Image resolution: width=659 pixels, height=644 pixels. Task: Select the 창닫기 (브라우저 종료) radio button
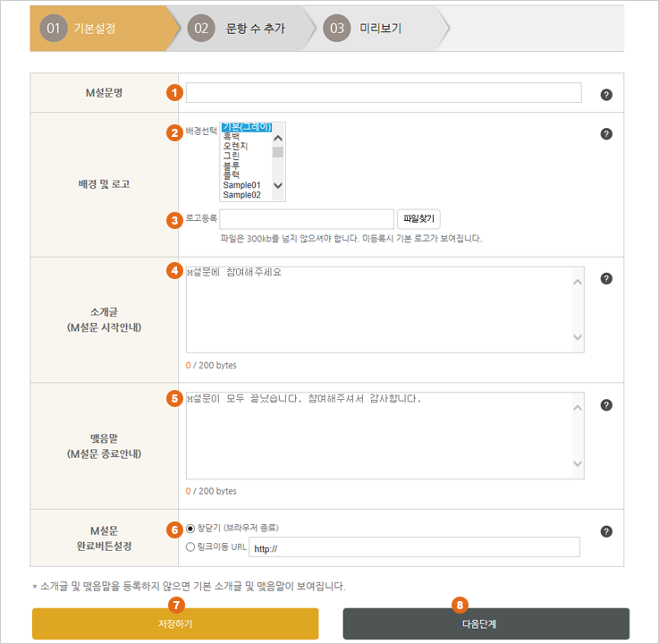[190, 529]
